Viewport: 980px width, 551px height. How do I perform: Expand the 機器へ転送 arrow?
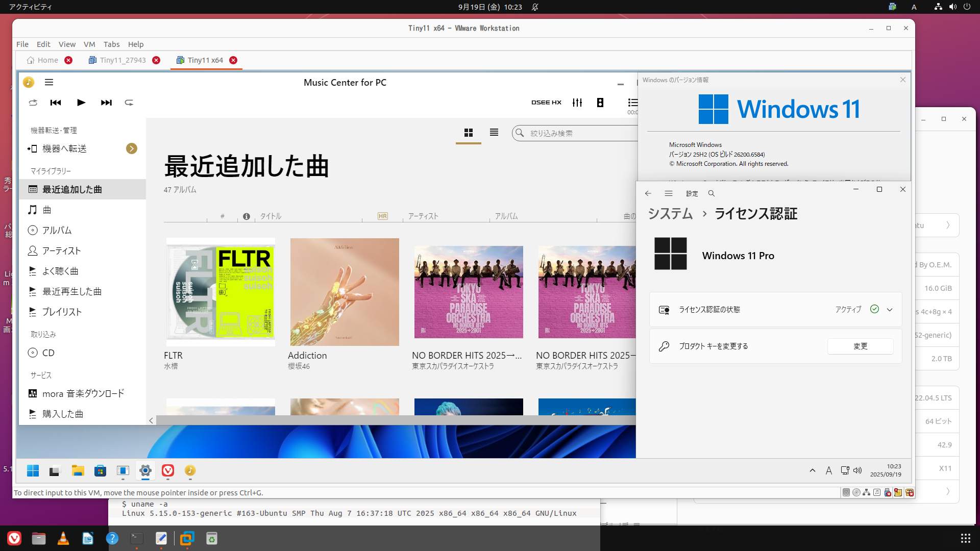click(132, 148)
